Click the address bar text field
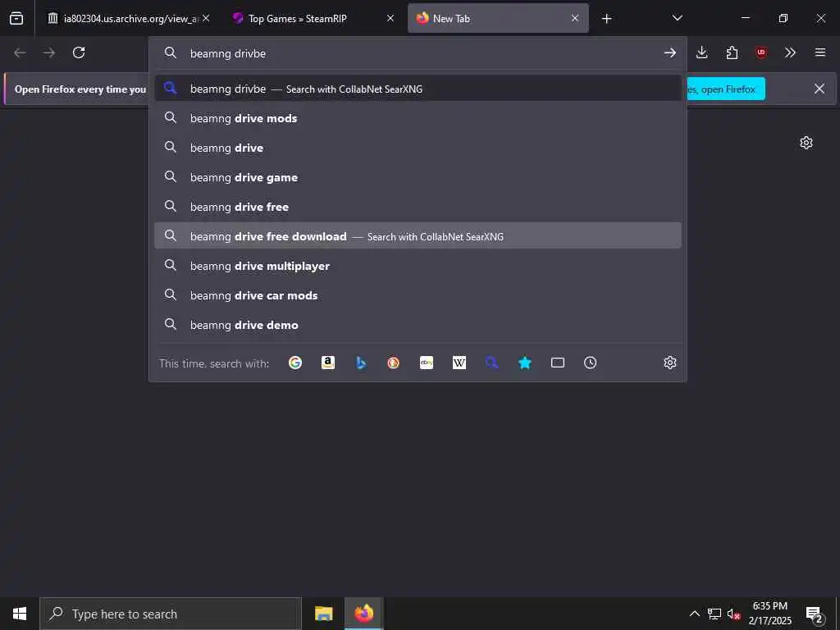This screenshot has height=630, width=840. 418,53
